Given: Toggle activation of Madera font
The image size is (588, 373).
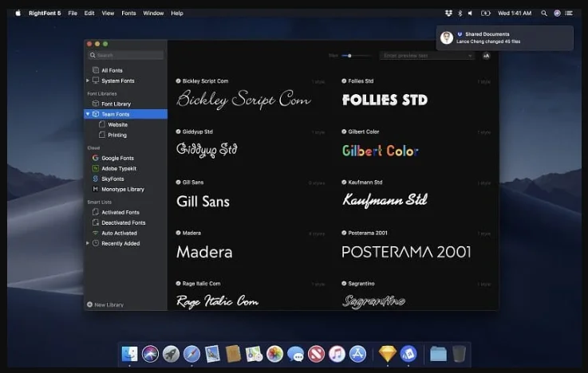Looking at the screenshot, I should 178,233.
